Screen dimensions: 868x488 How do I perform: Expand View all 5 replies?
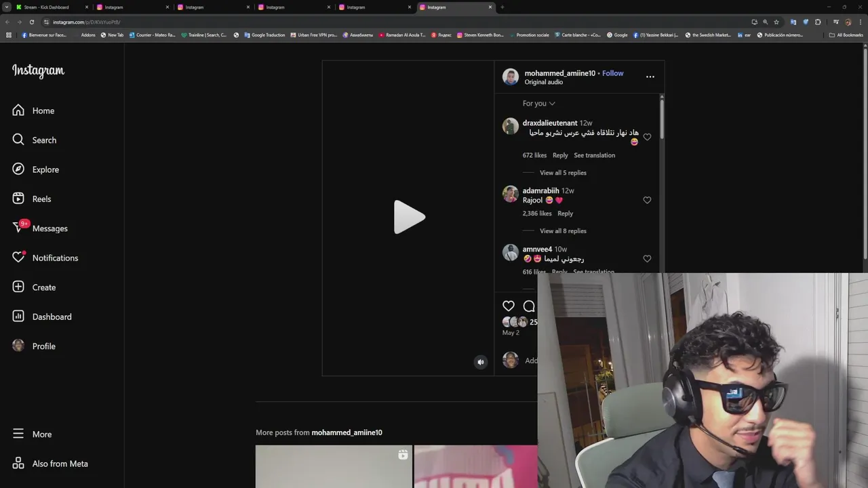pos(563,173)
